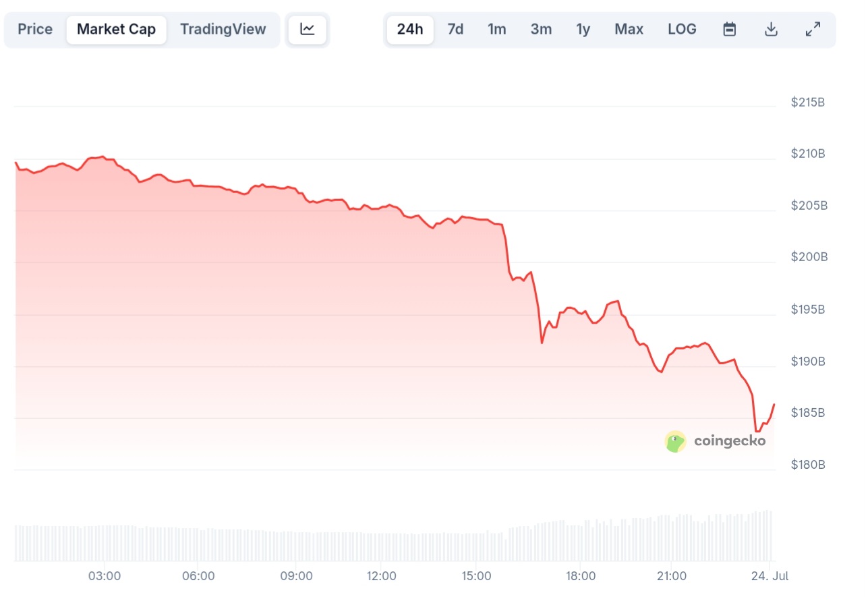Set chart range to 3m

click(x=541, y=30)
